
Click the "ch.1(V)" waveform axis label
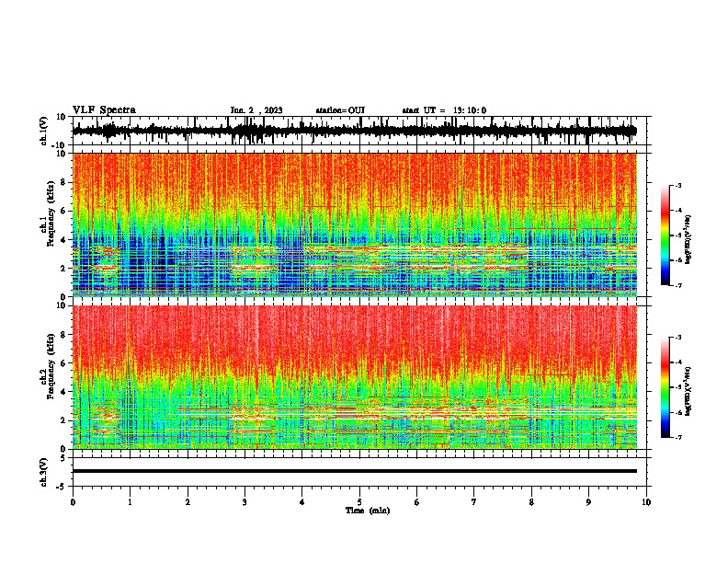click(44, 131)
